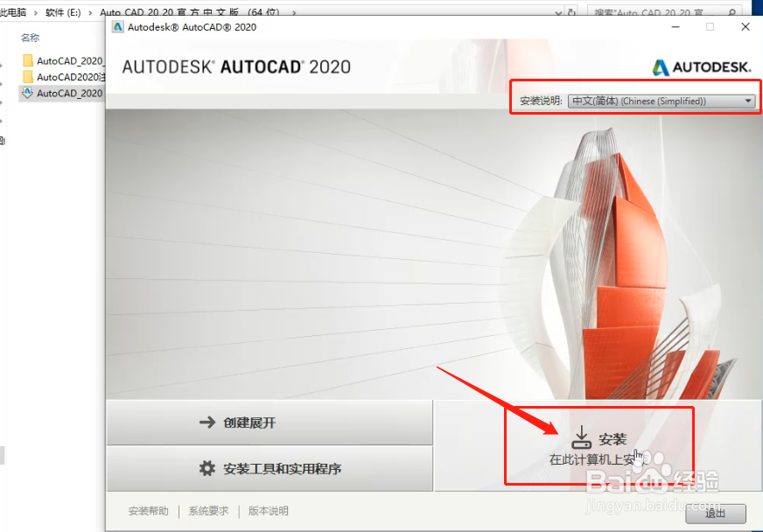Click 名称 column header in File Explorer

click(x=30, y=38)
